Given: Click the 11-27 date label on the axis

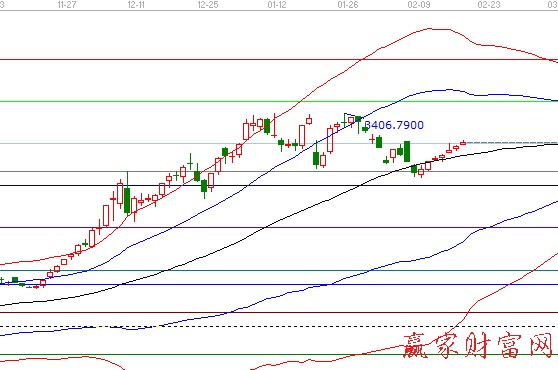Looking at the screenshot, I should (x=67, y=5).
